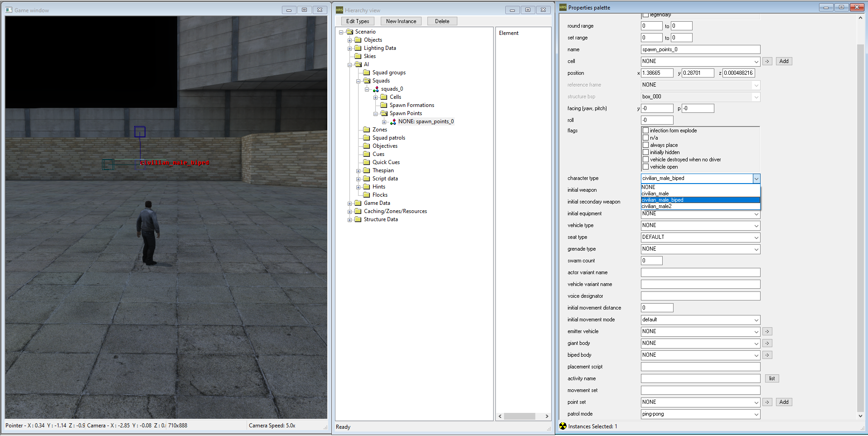Enable the infection form explode flag

(645, 130)
